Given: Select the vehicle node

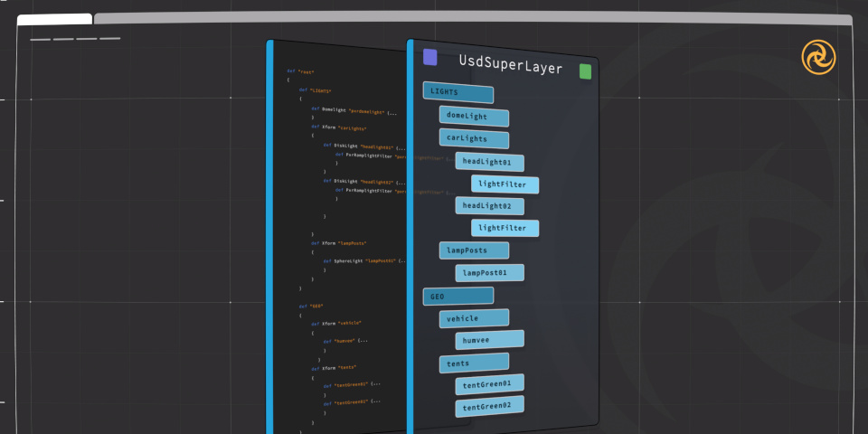Looking at the screenshot, I should click(474, 318).
